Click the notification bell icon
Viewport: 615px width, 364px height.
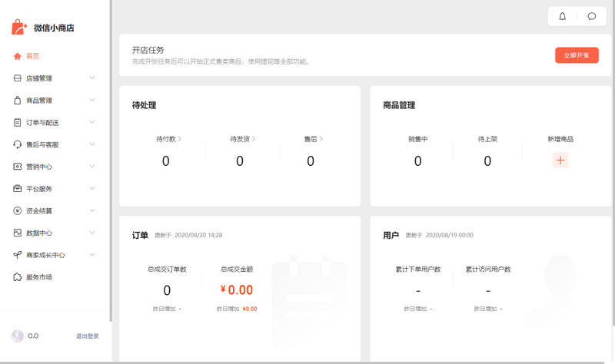point(563,16)
